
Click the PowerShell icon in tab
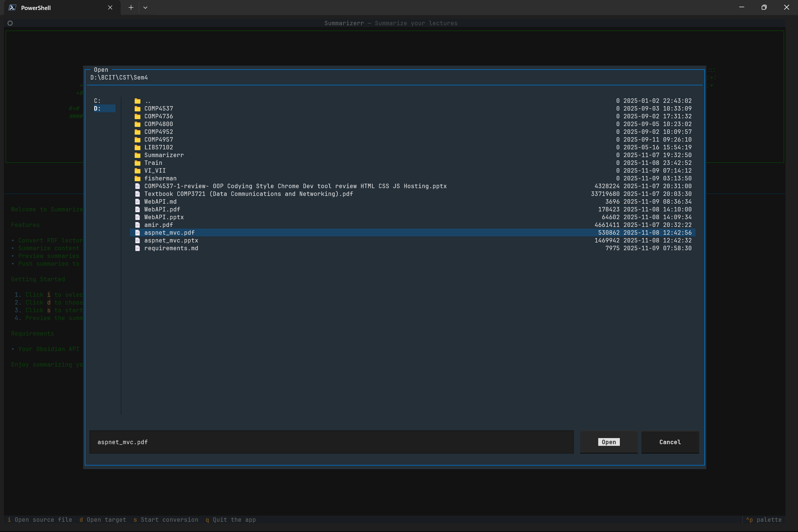[x=12, y=7]
